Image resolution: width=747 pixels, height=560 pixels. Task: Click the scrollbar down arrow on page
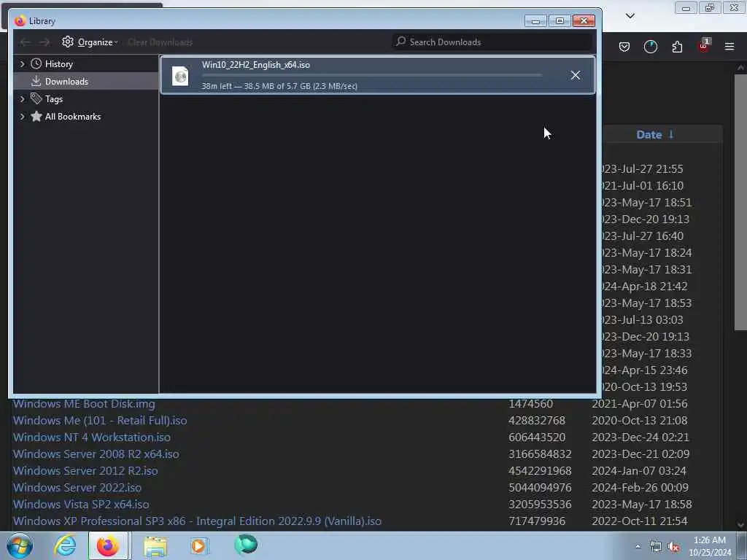coord(740,525)
